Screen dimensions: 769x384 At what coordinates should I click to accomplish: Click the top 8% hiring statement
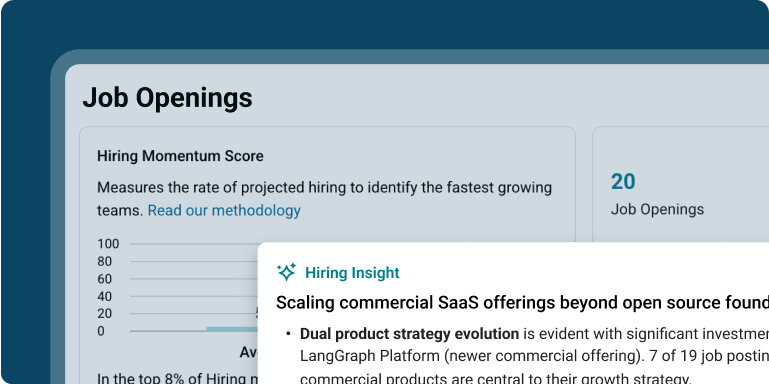click(178, 378)
